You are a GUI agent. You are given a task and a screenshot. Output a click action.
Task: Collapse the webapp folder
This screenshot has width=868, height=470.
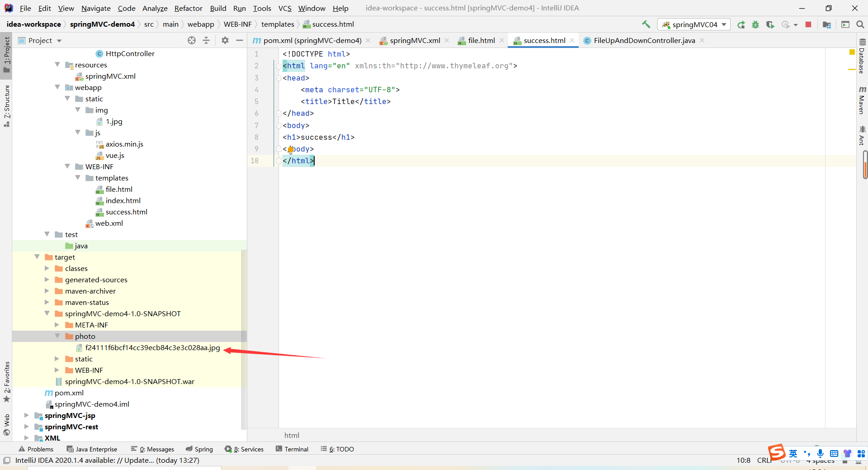click(x=57, y=87)
